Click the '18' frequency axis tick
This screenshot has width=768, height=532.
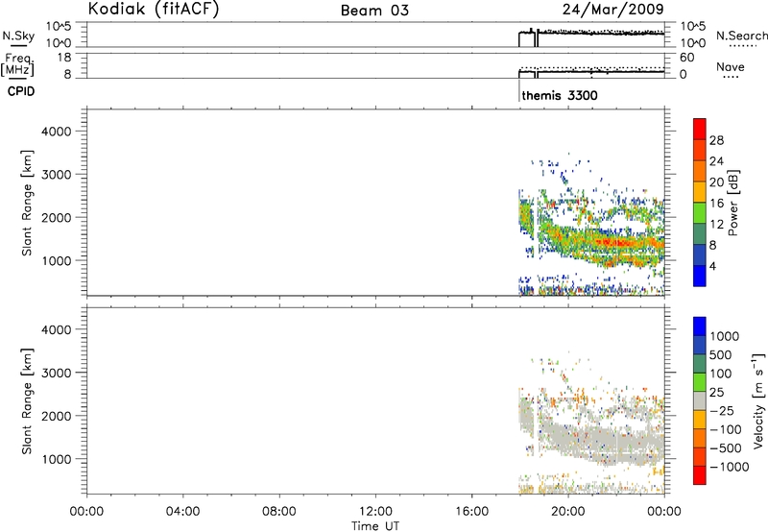63,57
